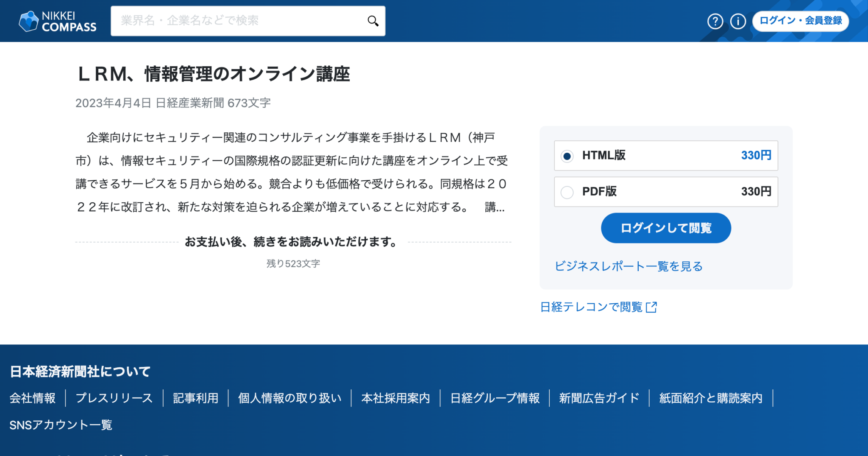Click the magnifier search icon
The width and height of the screenshot is (868, 456).
click(373, 21)
